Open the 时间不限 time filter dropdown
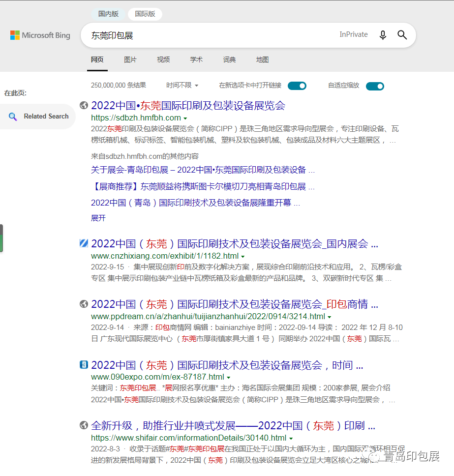 (182, 85)
